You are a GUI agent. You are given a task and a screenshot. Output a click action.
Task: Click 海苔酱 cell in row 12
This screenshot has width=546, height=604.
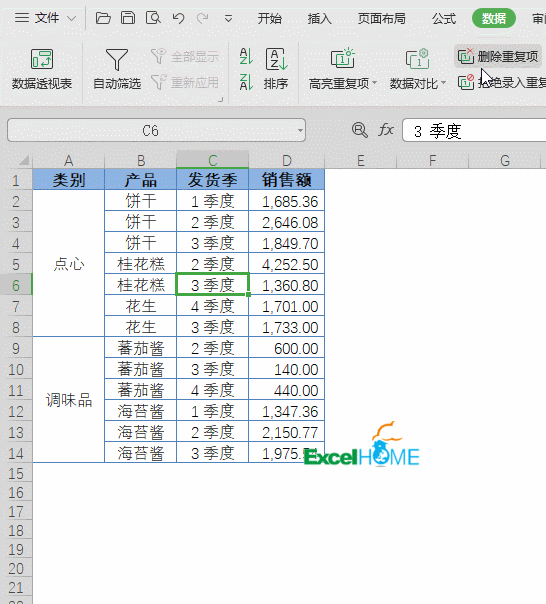(141, 411)
